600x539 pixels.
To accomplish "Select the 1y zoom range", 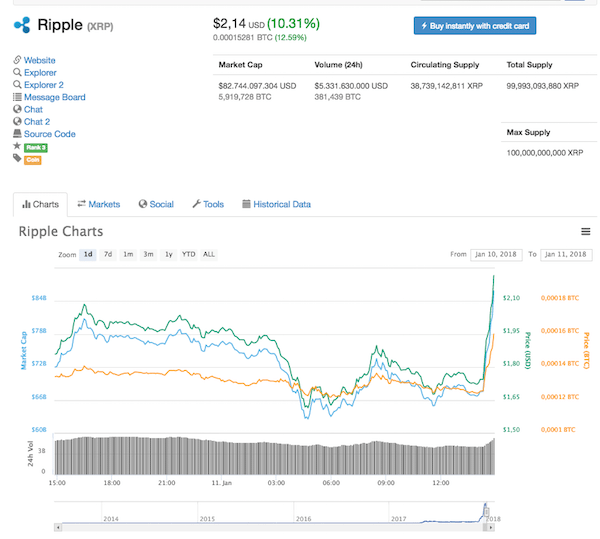I will [x=169, y=254].
